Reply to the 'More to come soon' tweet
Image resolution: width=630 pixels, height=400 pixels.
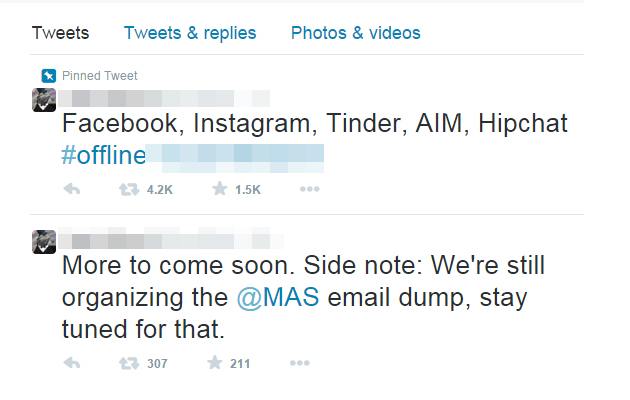(71, 363)
